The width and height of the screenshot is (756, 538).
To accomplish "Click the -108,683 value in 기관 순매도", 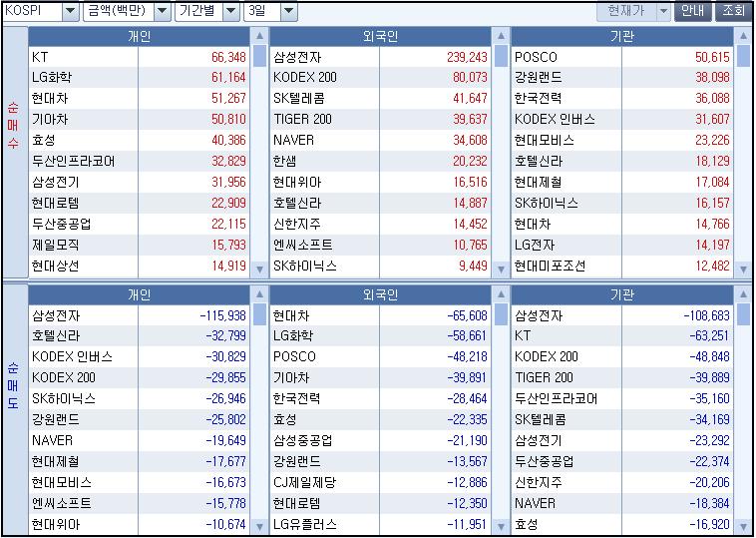I will click(x=706, y=316).
